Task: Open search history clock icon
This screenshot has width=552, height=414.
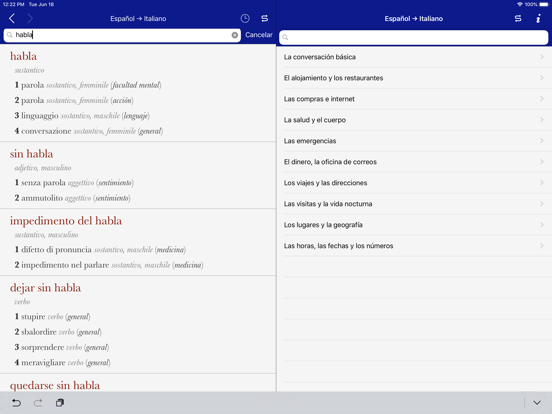Action: click(x=245, y=18)
